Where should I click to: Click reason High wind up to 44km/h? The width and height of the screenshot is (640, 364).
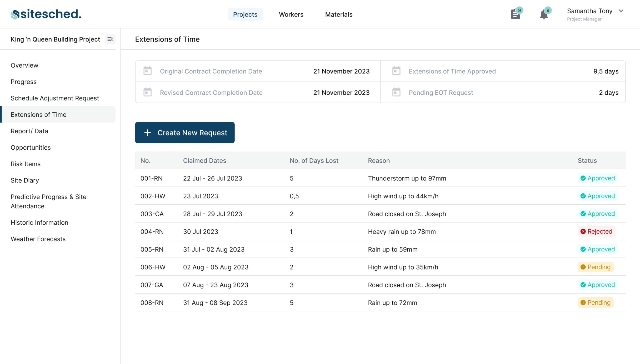(x=403, y=196)
